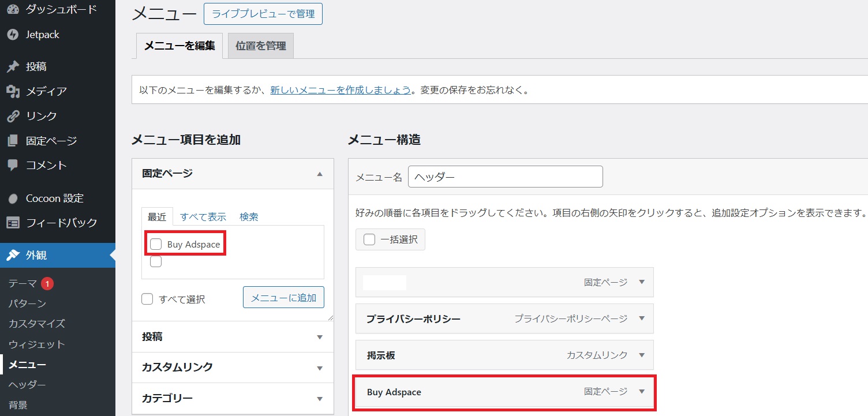Image resolution: width=868 pixels, height=416 pixels.
Task: Open settings arrow for プライバシーポリシー menu item
Action: point(641,318)
